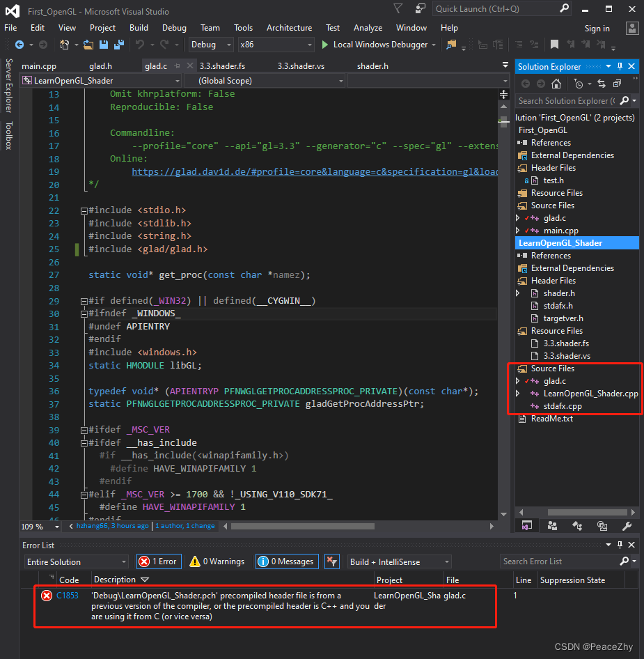Open the Architecture menu
The image size is (644, 659).
point(289,28)
